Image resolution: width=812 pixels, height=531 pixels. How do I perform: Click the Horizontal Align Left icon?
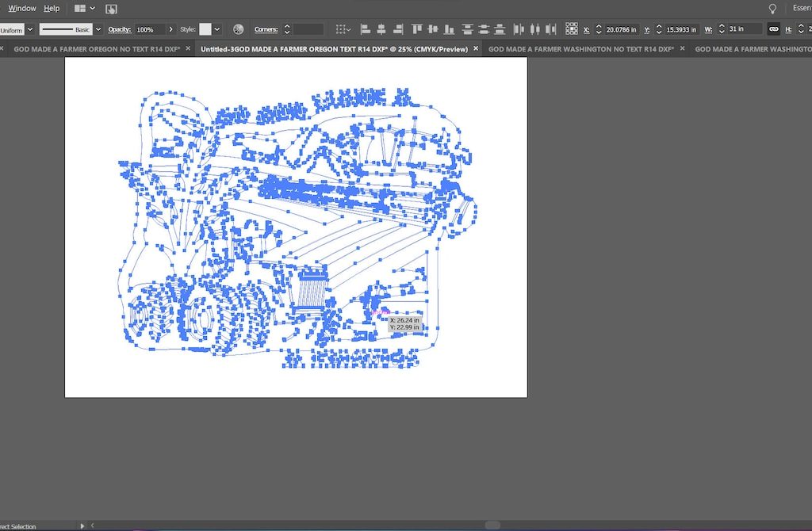(x=366, y=29)
